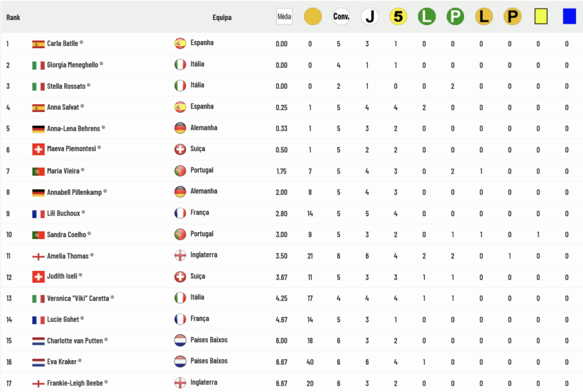583x392 pixels.
Task: Click the yellow 5 circle icon
Action: [398, 16]
